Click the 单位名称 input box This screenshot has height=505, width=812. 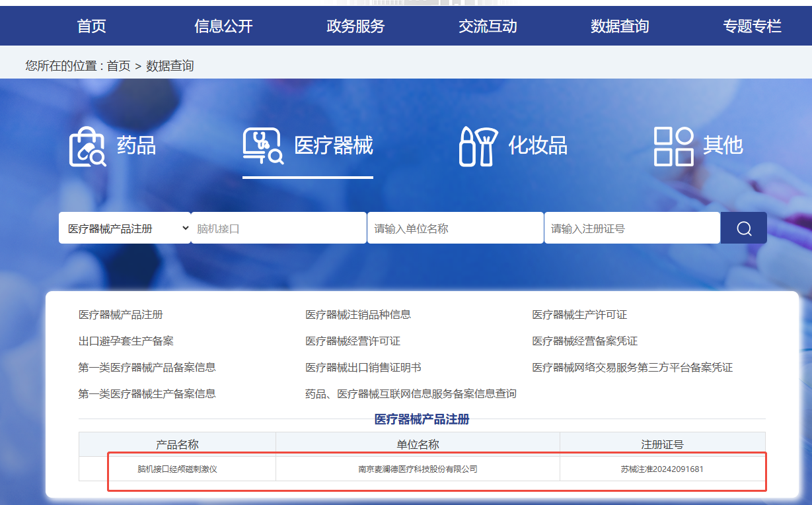point(455,227)
